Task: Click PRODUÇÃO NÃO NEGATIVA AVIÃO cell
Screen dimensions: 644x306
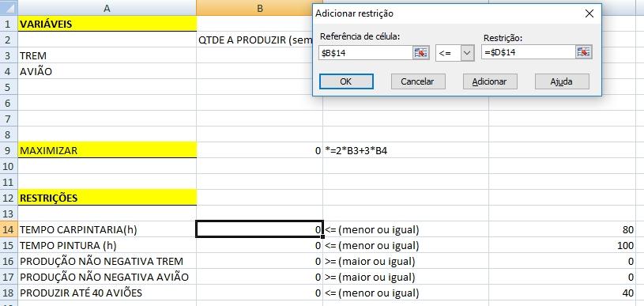Action: point(107,278)
